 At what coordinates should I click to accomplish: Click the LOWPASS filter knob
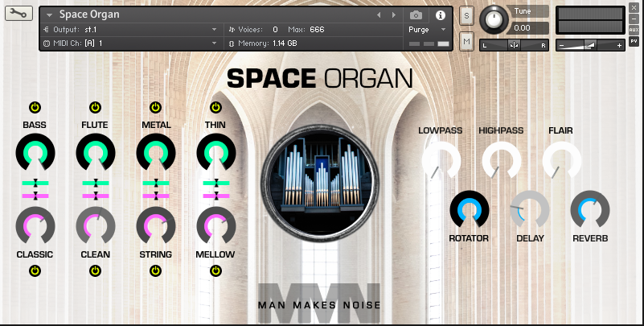click(x=441, y=160)
